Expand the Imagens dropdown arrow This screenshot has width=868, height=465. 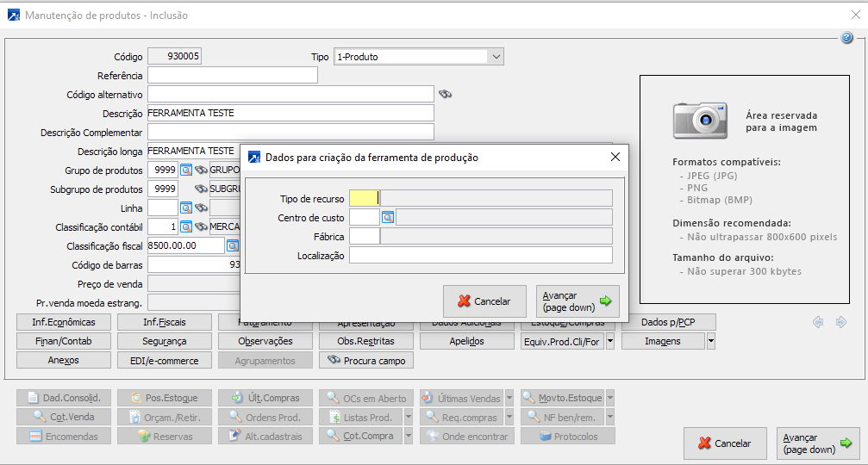coord(711,341)
